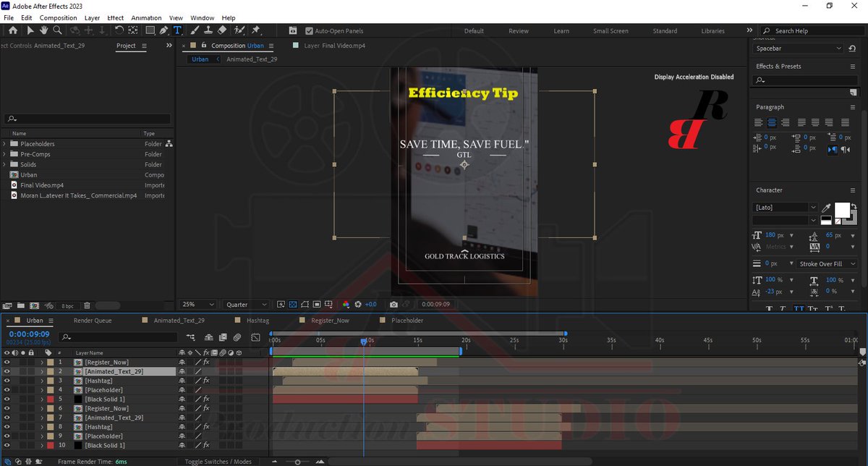Image resolution: width=868 pixels, height=466 pixels.
Task: Toggle Auto-Open Panels checkbox
Action: pos(310,31)
